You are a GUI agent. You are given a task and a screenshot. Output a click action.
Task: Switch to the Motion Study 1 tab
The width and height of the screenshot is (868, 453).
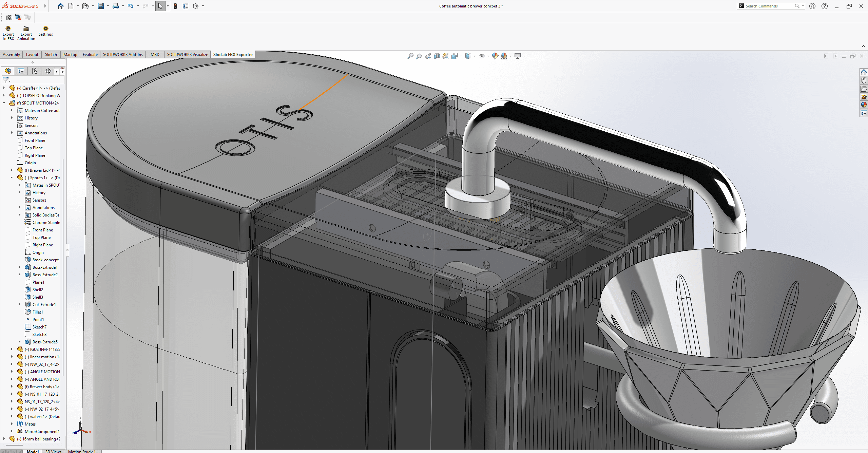[82, 451]
